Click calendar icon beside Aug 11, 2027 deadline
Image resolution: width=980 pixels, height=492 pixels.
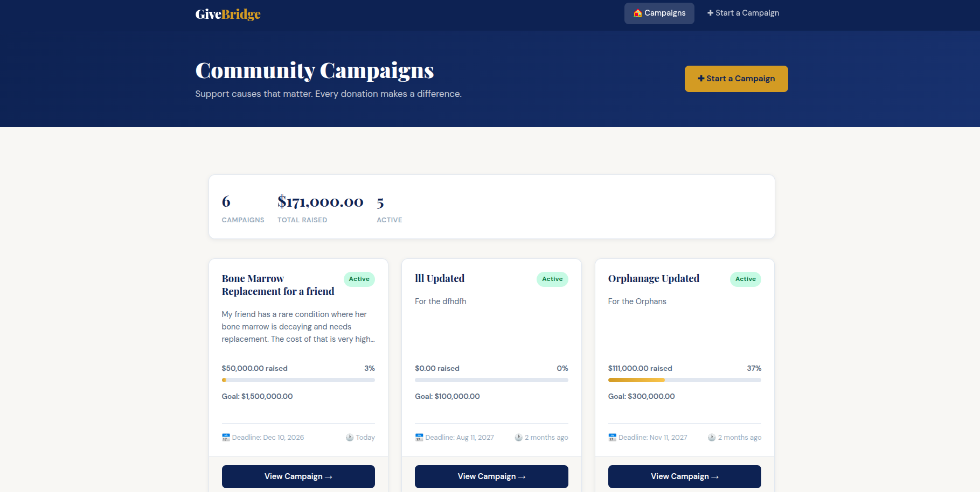[x=419, y=438]
